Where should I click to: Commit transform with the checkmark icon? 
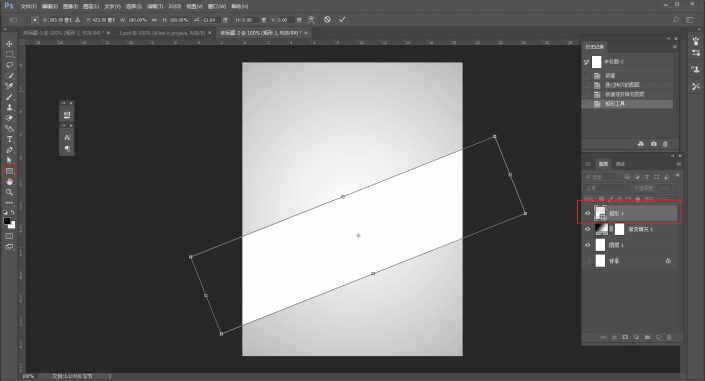click(x=342, y=20)
